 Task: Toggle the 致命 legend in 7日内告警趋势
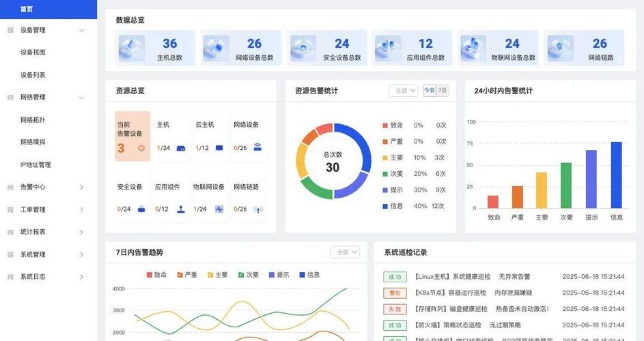click(x=156, y=275)
